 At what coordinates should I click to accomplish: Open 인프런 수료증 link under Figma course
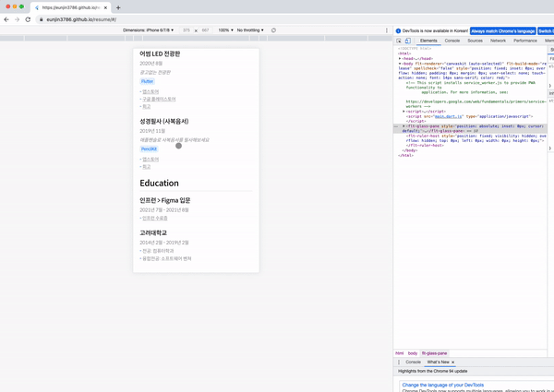[x=155, y=218]
